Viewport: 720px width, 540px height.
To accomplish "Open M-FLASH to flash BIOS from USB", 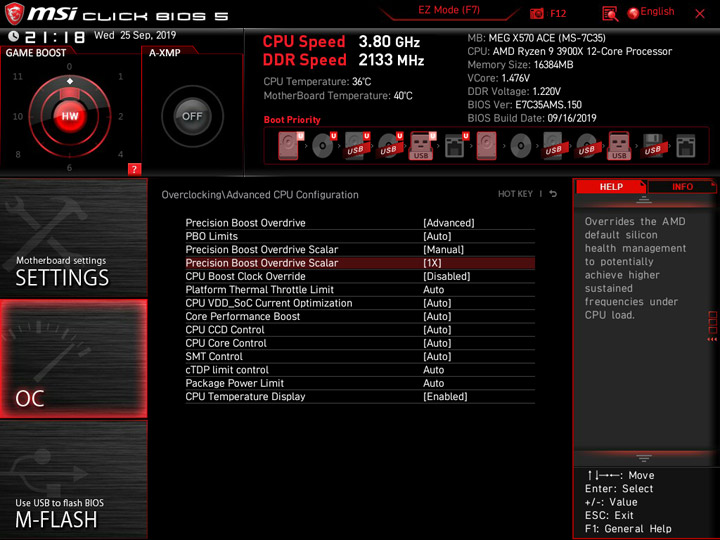I will [x=73, y=479].
